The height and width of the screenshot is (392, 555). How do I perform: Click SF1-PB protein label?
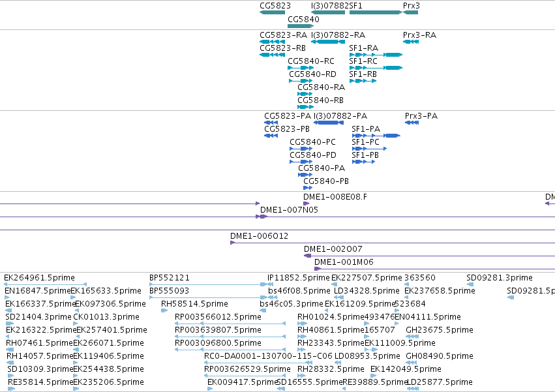click(x=365, y=155)
